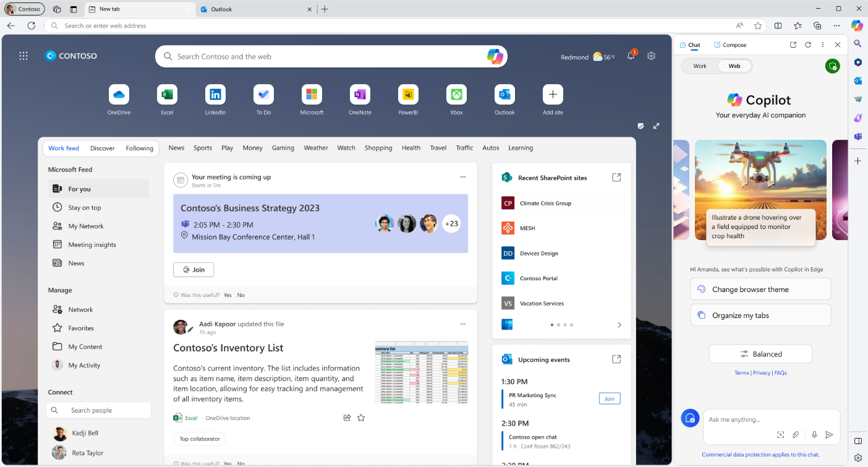This screenshot has height=467, width=868.
Task: Open the Microsoft quick link
Action: click(x=312, y=95)
